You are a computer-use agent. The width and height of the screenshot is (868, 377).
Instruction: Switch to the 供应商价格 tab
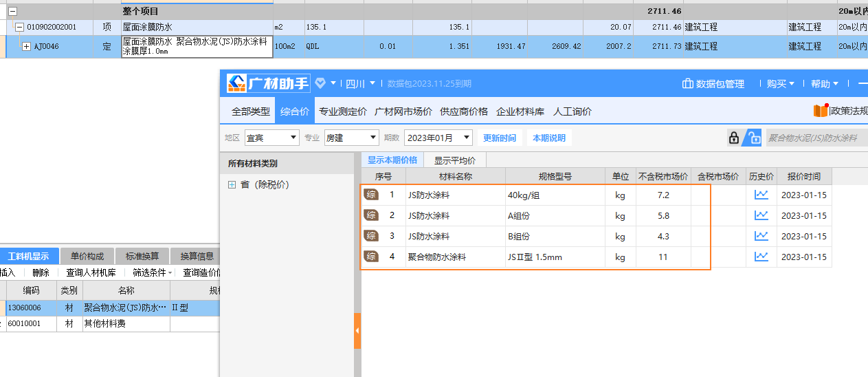(464, 111)
